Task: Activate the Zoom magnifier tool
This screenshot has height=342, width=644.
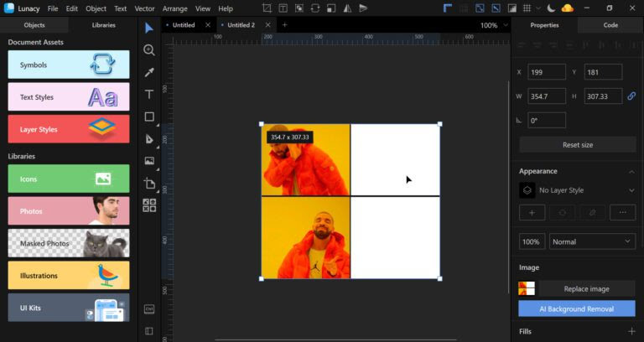Action: (x=149, y=50)
